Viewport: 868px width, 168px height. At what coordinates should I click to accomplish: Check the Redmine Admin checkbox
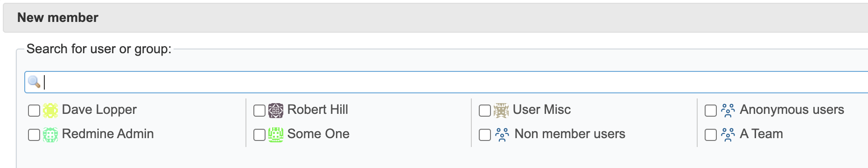(x=34, y=135)
